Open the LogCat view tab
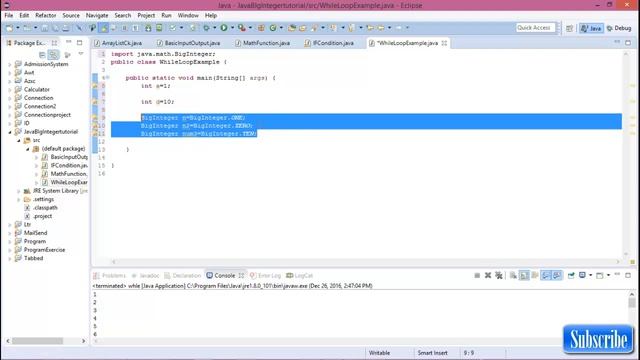The width and height of the screenshot is (640, 360). point(300,276)
